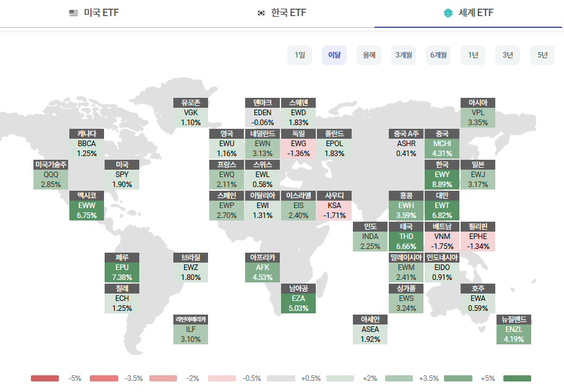Open the 홍콩 EWH tile
This screenshot has width=564, height=392.
(x=406, y=206)
